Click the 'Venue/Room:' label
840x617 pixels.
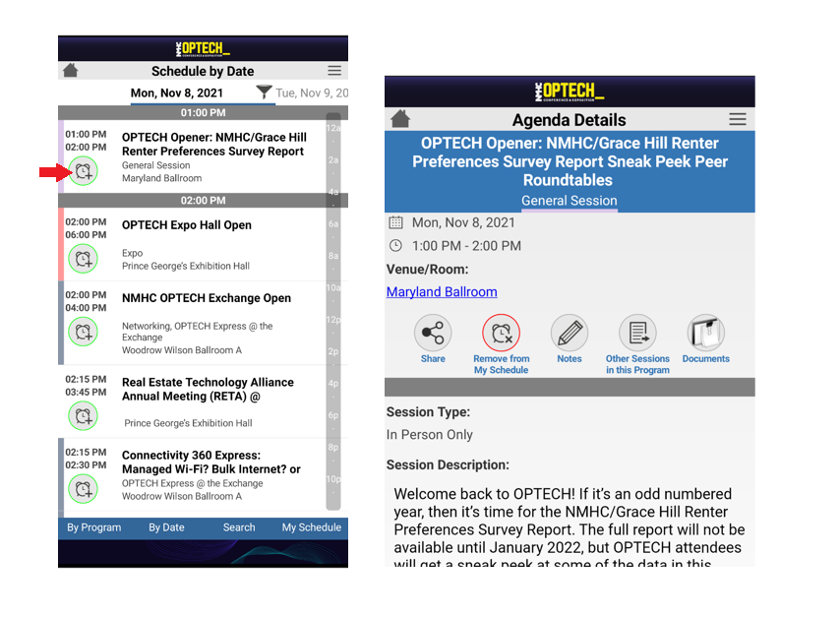coord(428,269)
